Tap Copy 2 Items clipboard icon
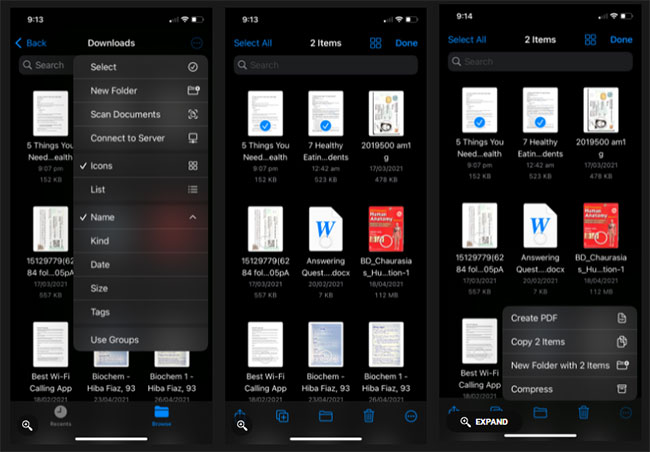 (x=622, y=342)
